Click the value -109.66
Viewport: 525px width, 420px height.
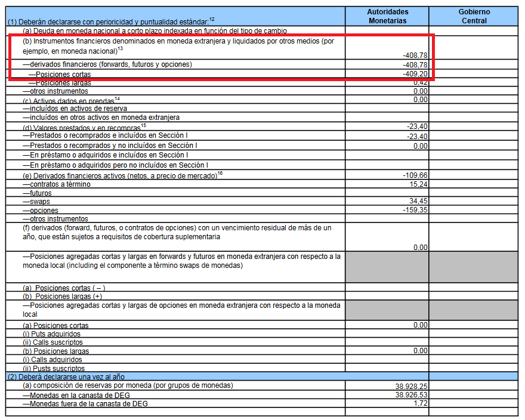click(x=415, y=175)
